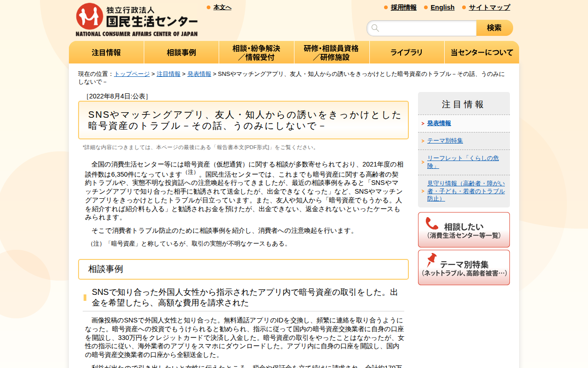The width and height of the screenshot is (588, 368).
Task: Click the article title starting SNSやマッチングアプリ
Action: tap(243, 120)
